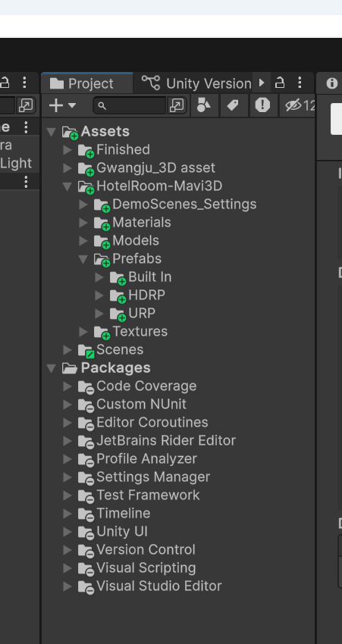Image resolution: width=342 pixels, height=644 pixels.
Task: Click the Search by Label tag icon
Action: pos(233,105)
